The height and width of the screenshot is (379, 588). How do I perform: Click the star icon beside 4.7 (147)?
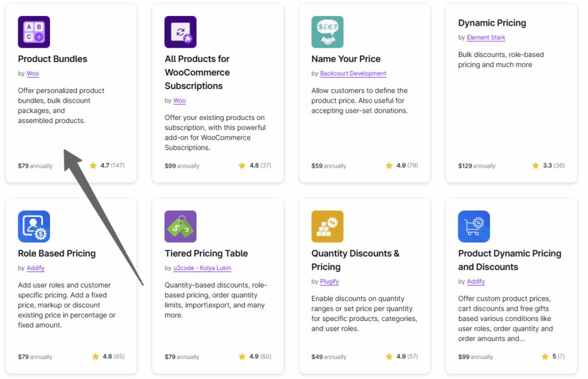click(93, 165)
